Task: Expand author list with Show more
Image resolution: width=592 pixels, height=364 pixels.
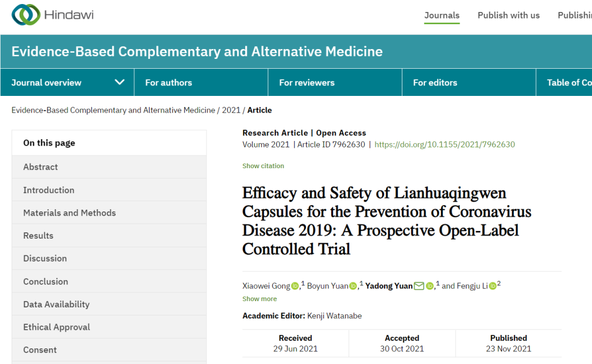Action: click(x=260, y=299)
